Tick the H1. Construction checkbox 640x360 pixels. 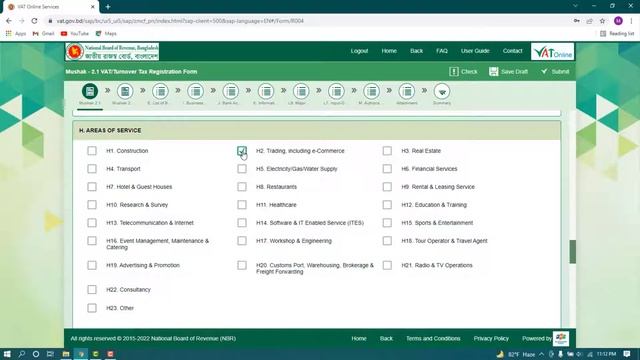pyautogui.click(x=92, y=151)
